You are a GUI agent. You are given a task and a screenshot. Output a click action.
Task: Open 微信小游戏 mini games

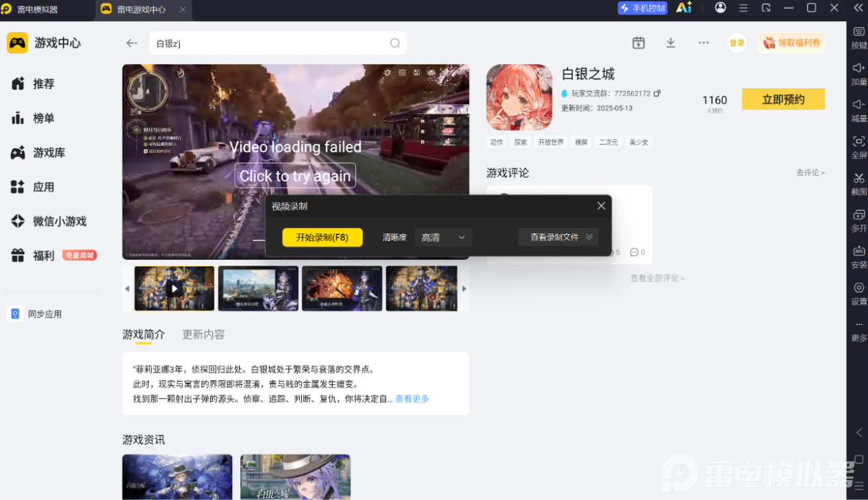(49, 221)
